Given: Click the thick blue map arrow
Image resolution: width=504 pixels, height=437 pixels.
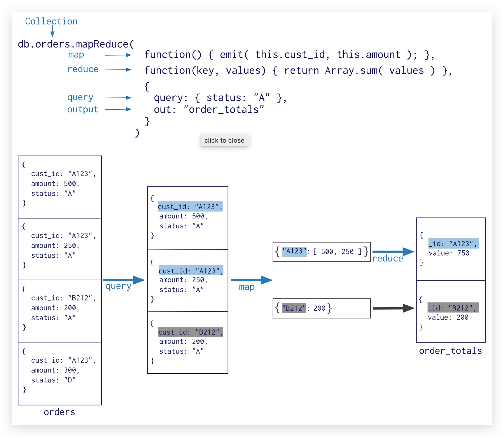Looking at the screenshot, I should 251,280.
